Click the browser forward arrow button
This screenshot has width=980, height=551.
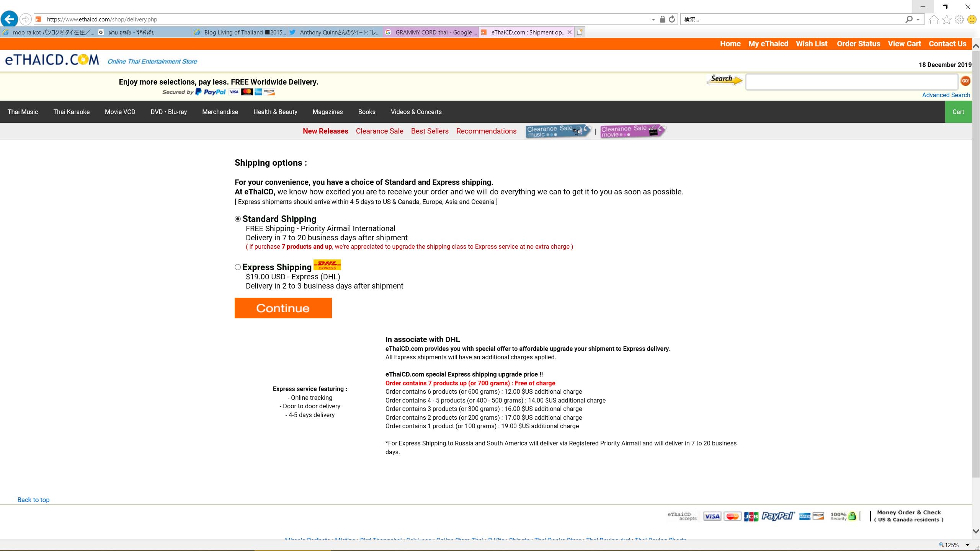[x=25, y=19]
